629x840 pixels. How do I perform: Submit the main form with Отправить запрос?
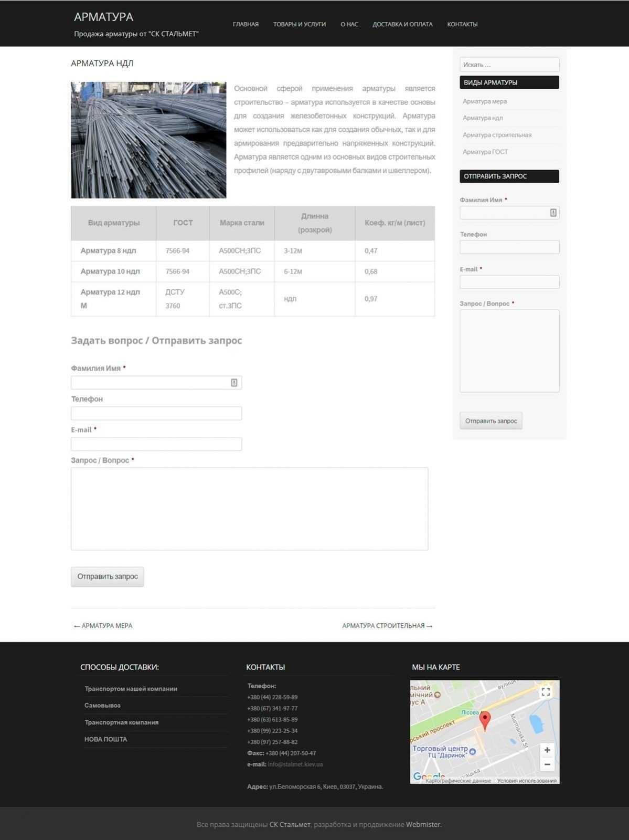(108, 576)
